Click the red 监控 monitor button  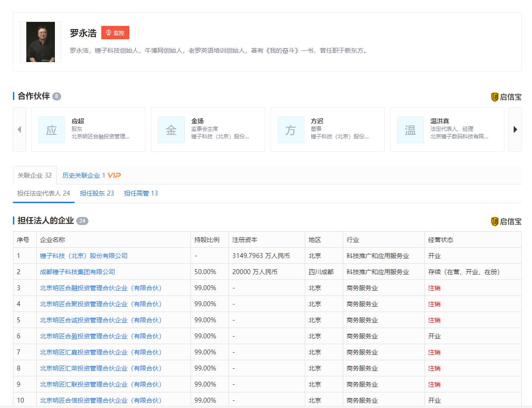pyautogui.click(x=115, y=33)
